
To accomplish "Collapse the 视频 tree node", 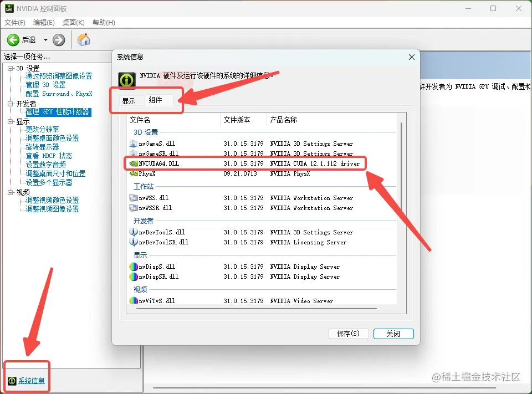I will click(x=10, y=192).
